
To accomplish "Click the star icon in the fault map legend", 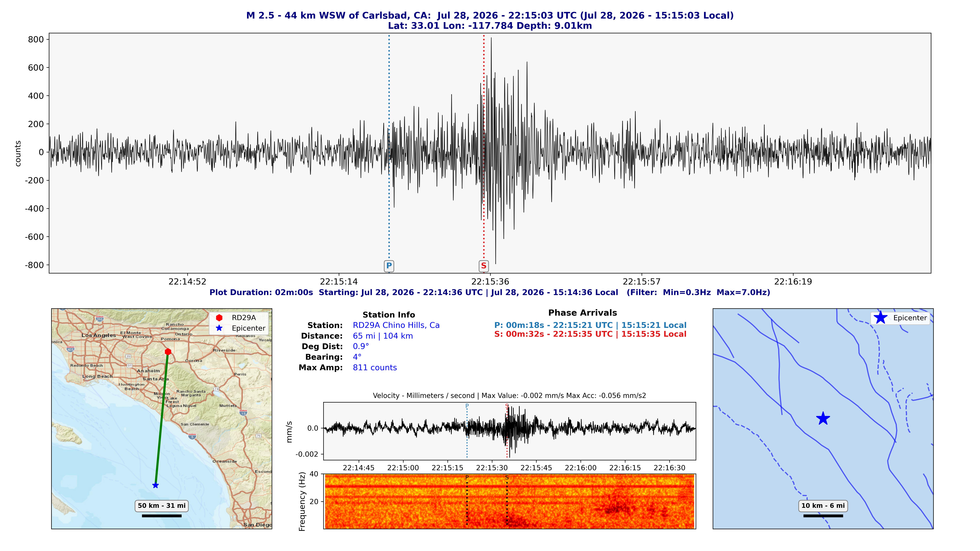I will point(880,318).
